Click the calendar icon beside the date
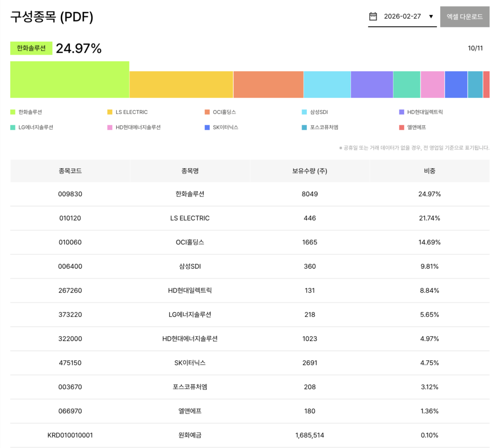Image resolution: width=491 pixels, height=448 pixels. pos(373,16)
